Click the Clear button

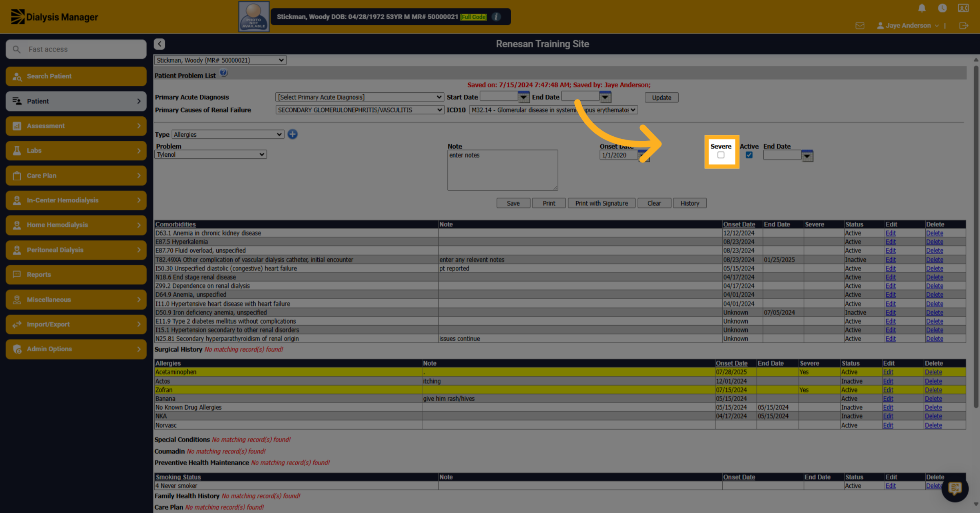pyautogui.click(x=654, y=203)
